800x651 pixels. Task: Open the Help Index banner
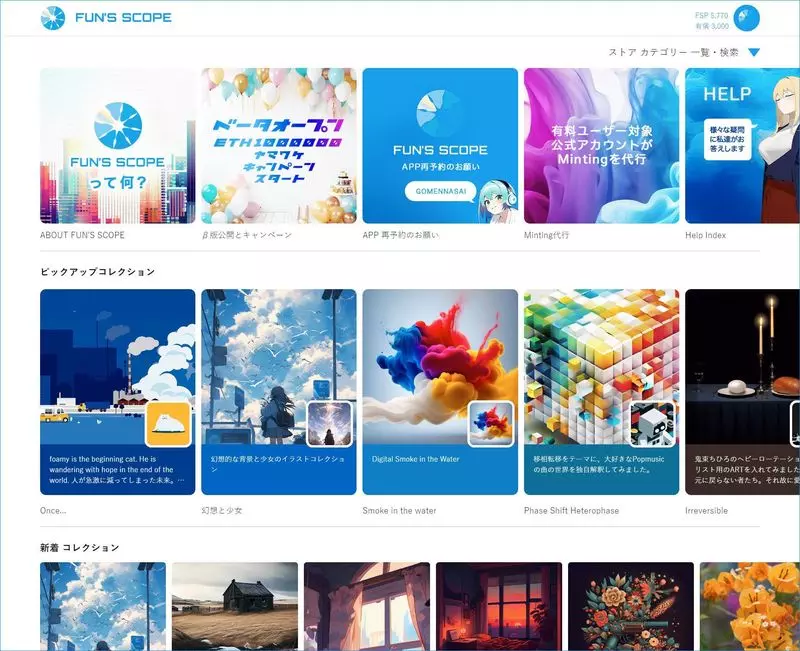pos(742,146)
